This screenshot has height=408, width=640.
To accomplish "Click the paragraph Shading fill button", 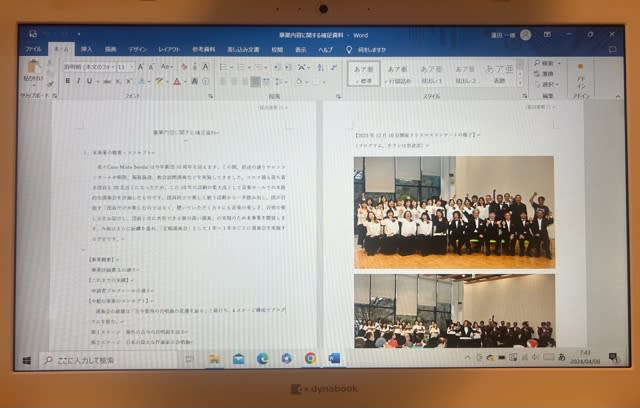I will click(x=299, y=81).
